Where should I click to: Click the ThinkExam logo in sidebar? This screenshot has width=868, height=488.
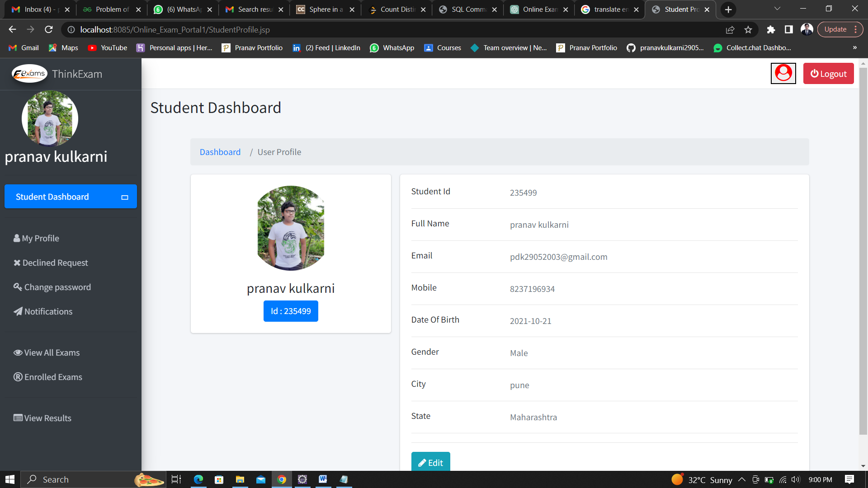click(30, 74)
